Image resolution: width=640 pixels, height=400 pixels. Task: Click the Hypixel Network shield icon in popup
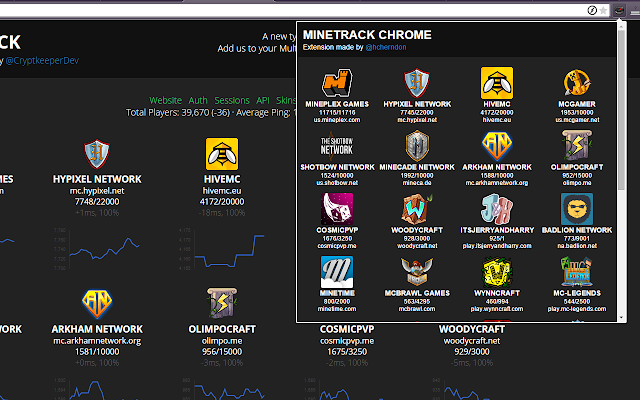(417, 83)
